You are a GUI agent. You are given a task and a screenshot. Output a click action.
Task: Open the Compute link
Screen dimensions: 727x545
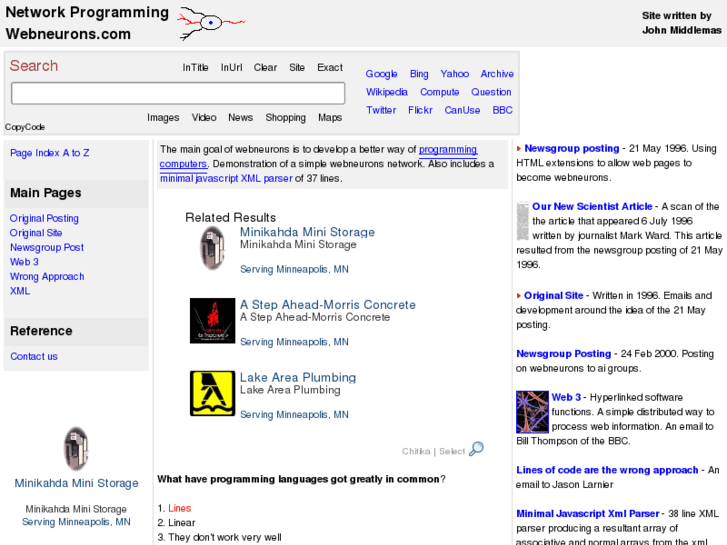click(x=440, y=92)
